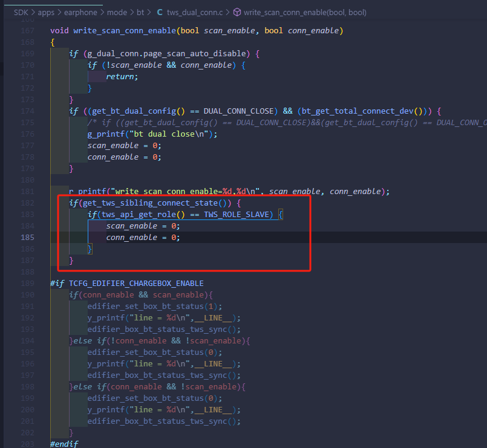Select the mode breadcrumb segment
This screenshot has width=487, height=448.
tap(117, 13)
